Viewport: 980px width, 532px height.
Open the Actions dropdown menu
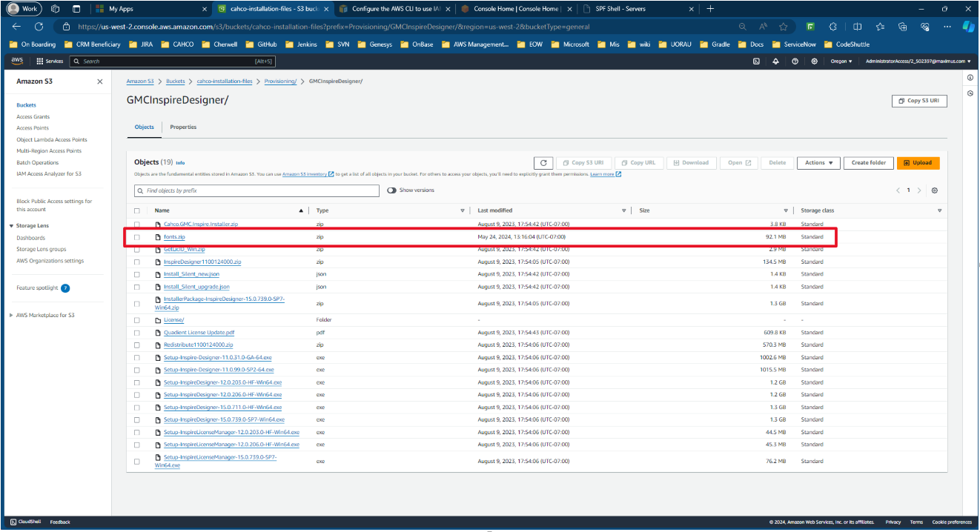818,163
